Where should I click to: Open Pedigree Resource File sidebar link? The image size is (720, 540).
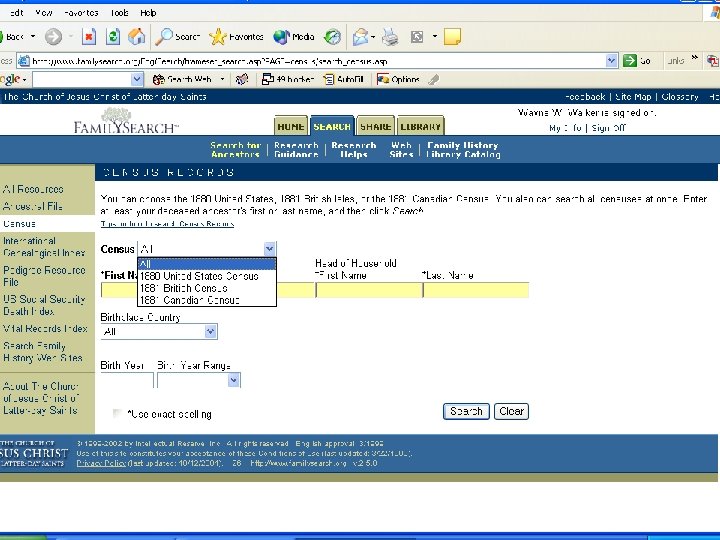[44, 276]
